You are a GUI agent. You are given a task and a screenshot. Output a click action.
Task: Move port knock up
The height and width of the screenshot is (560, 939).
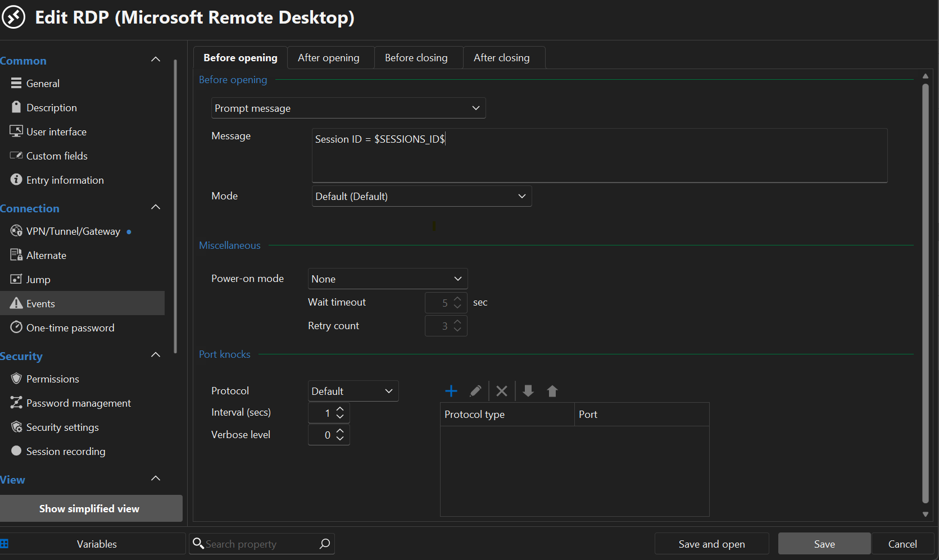[x=552, y=391]
